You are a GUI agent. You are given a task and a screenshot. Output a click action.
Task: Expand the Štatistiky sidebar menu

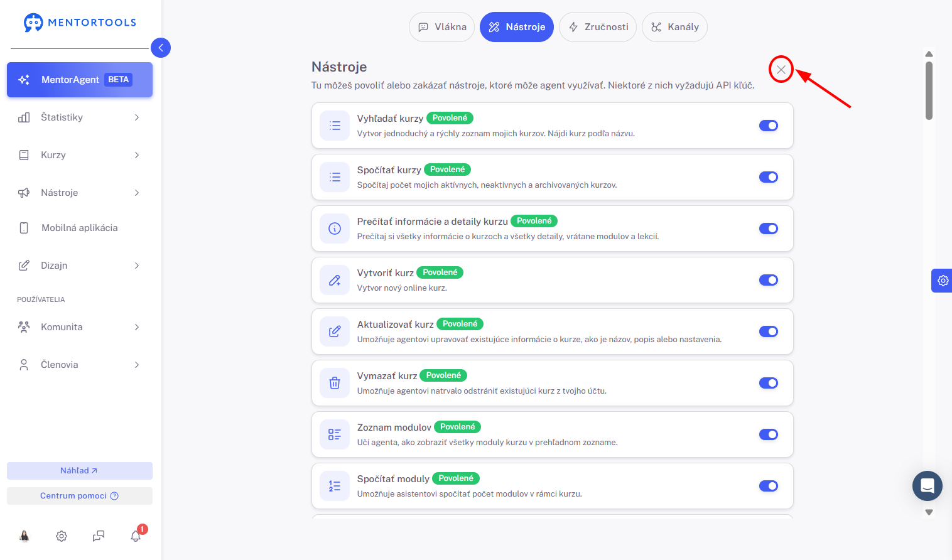80,117
